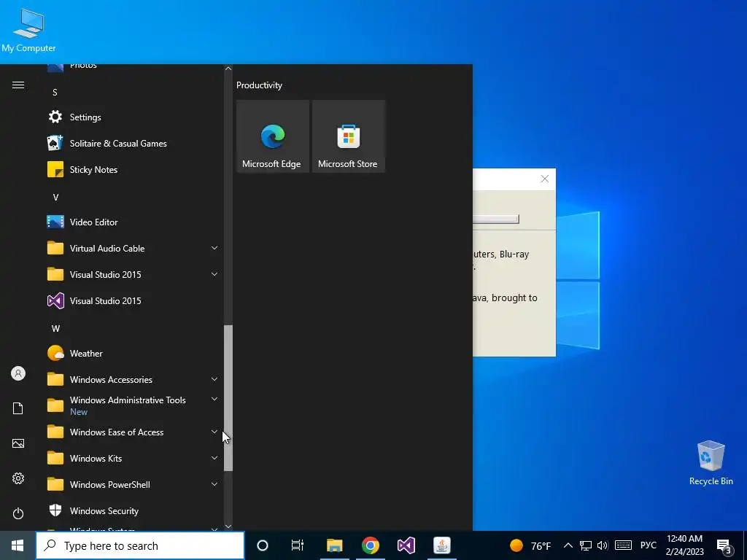Expand Windows Accessories folder
The height and width of the screenshot is (560, 747).
click(x=214, y=379)
